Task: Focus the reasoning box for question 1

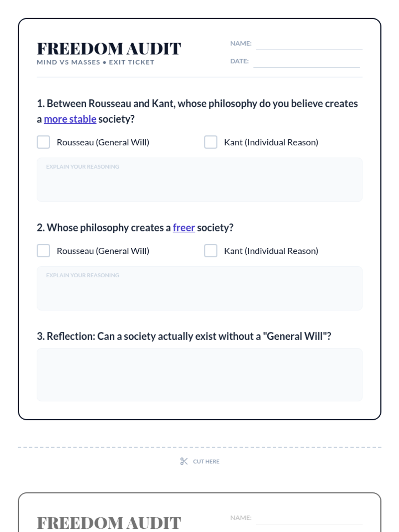Action: [199, 180]
